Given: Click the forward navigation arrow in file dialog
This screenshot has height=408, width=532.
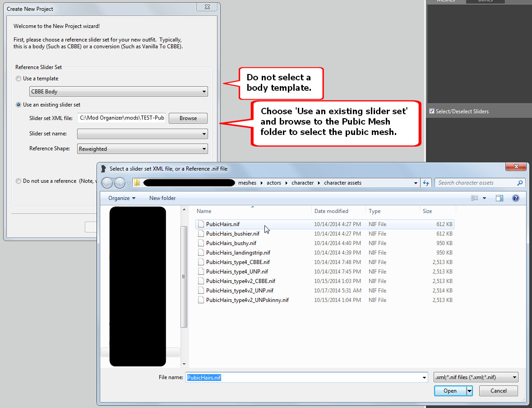Looking at the screenshot, I should [120, 183].
